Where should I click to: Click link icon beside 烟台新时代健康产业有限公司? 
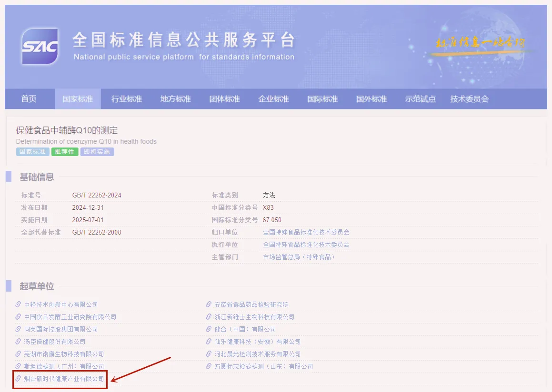point(18,379)
